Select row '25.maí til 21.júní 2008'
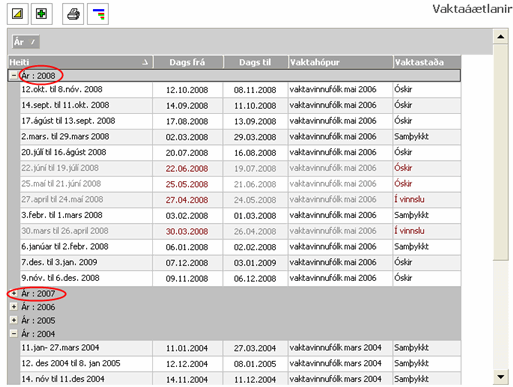513x387 pixels. click(x=240, y=184)
